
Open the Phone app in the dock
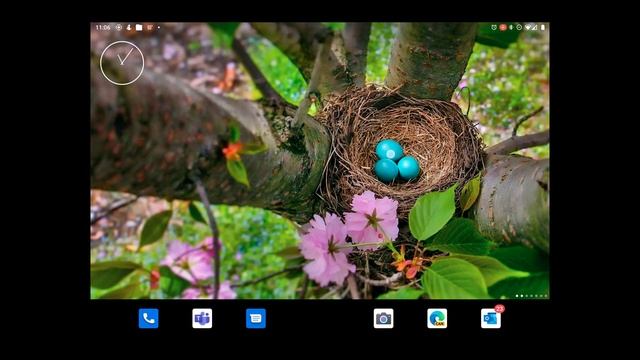pos(149,318)
